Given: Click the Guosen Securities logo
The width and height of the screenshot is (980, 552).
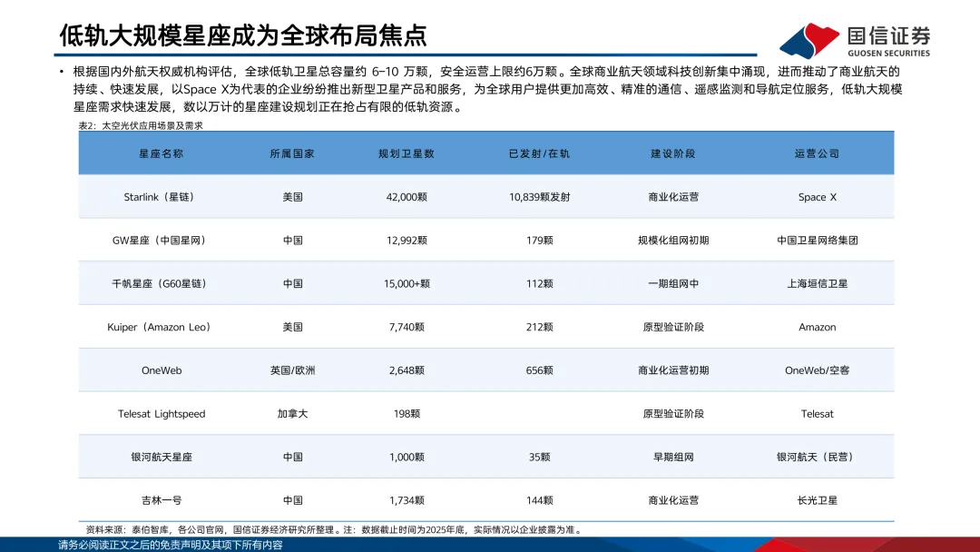Looking at the screenshot, I should [855, 41].
